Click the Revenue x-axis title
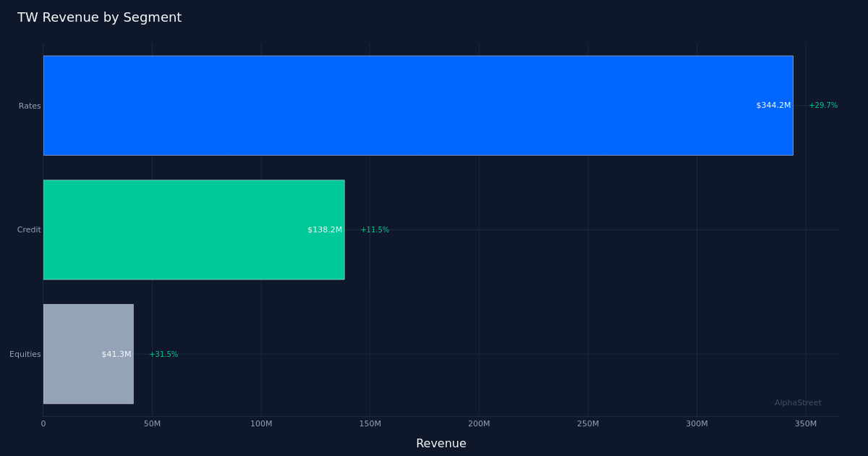The height and width of the screenshot is (456, 868). click(441, 444)
